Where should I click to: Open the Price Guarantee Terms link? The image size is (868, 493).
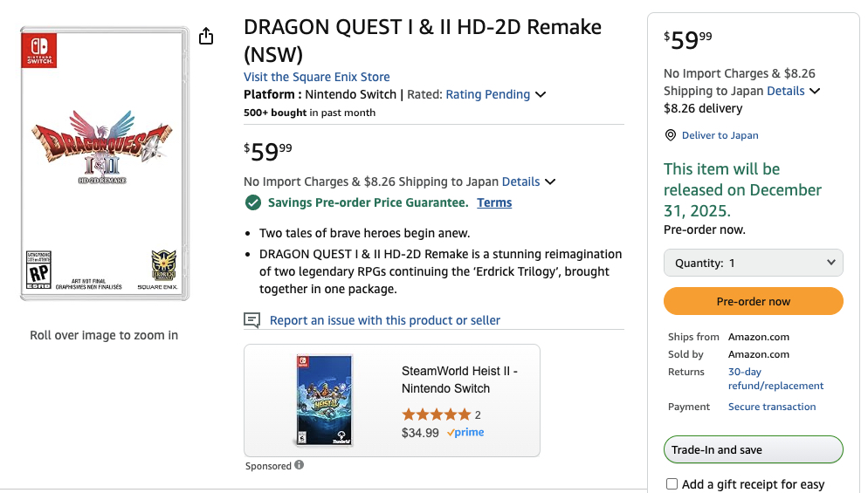494,202
